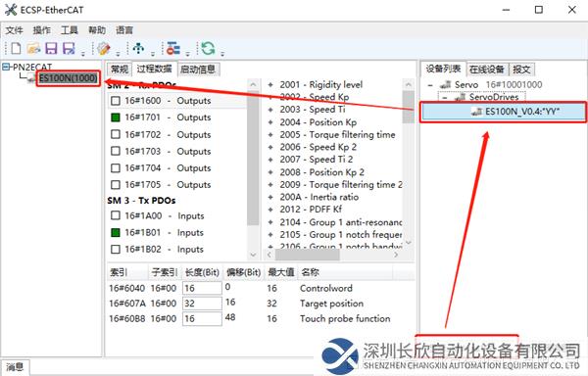Save the project with the purple floppy icon
Image resolution: width=588 pixels, height=376 pixels.
(51, 49)
